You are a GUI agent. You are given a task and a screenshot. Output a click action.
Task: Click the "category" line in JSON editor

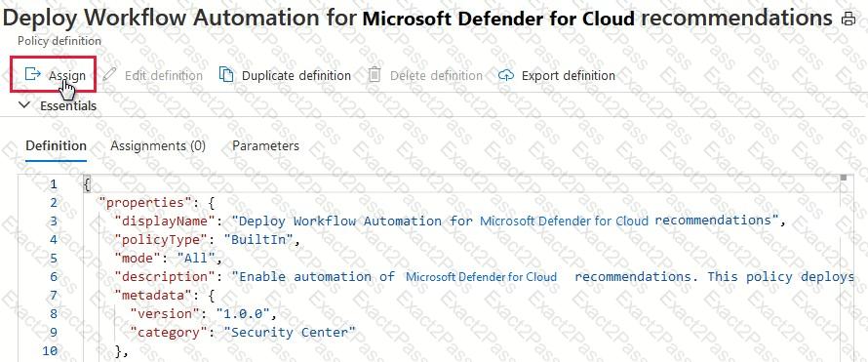[x=243, y=333]
